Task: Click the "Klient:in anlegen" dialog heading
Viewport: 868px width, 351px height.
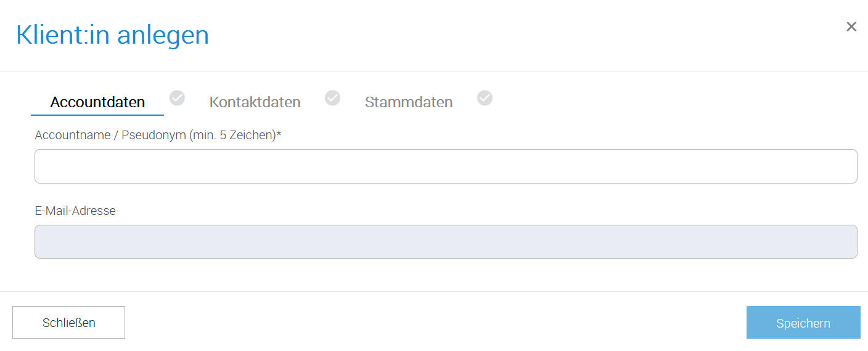Action: (112, 35)
